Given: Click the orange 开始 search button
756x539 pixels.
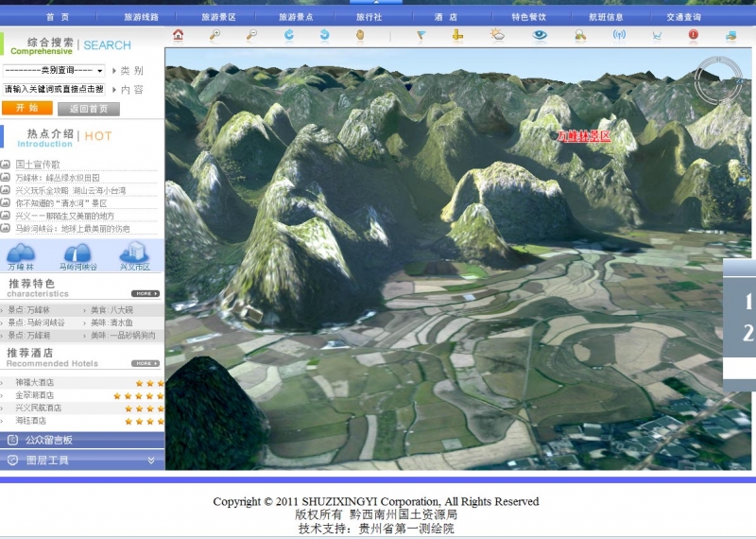Looking at the screenshot, I should tap(27, 108).
